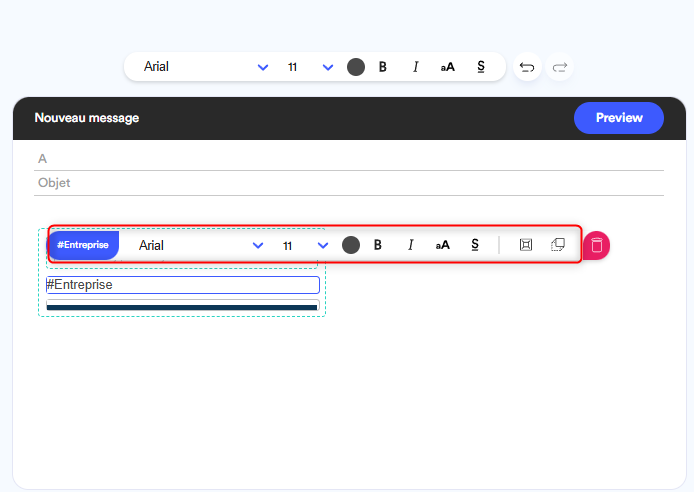Click the Objet subject input field
694x492 pixels.
tap(349, 183)
